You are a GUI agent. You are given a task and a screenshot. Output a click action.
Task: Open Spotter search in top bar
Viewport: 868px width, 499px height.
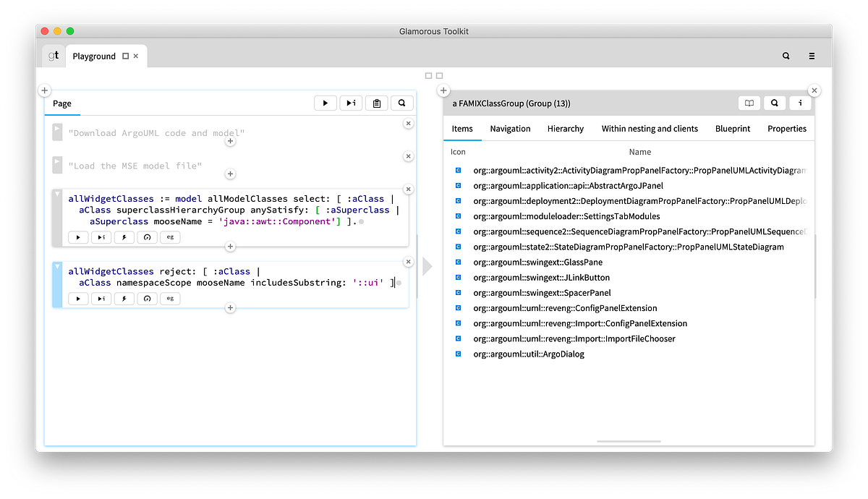[786, 56]
